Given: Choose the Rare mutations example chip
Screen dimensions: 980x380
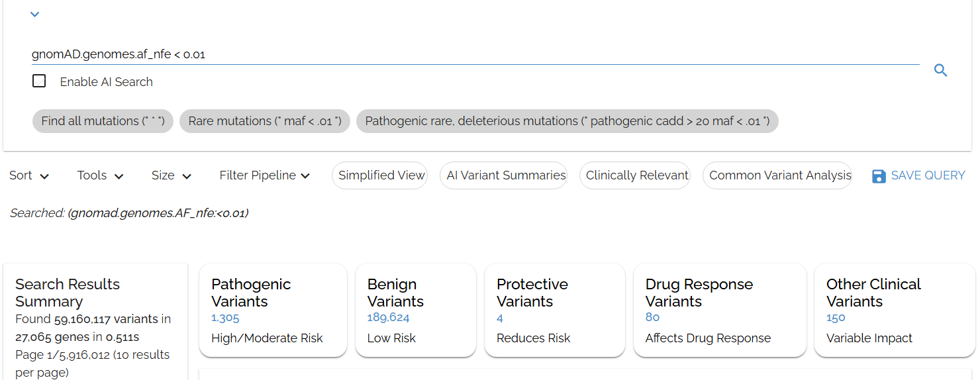Looking at the screenshot, I should 264,121.
